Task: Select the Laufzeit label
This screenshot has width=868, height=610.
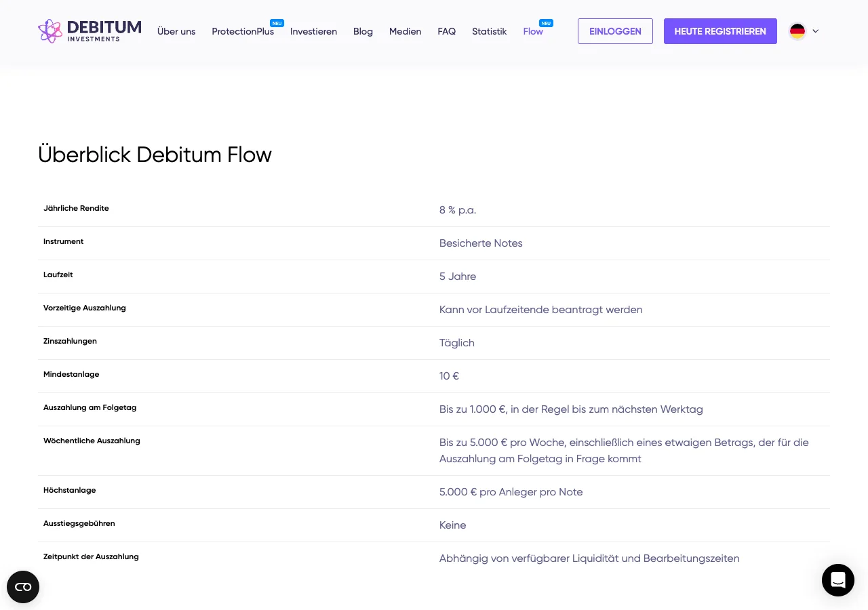Action: pyautogui.click(x=58, y=274)
